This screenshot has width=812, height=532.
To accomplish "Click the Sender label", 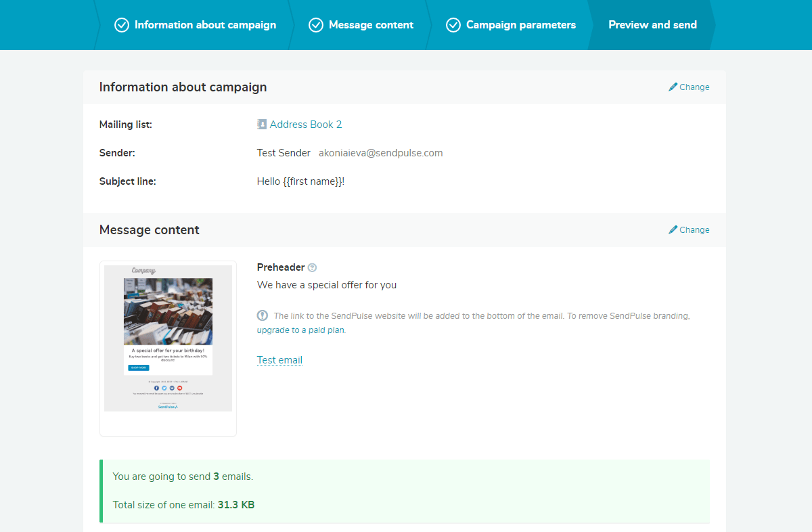I will pos(117,153).
